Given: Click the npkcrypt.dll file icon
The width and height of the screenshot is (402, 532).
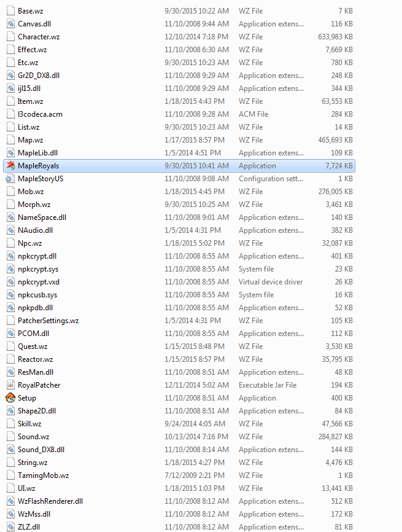Looking at the screenshot, I should [11, 256].
